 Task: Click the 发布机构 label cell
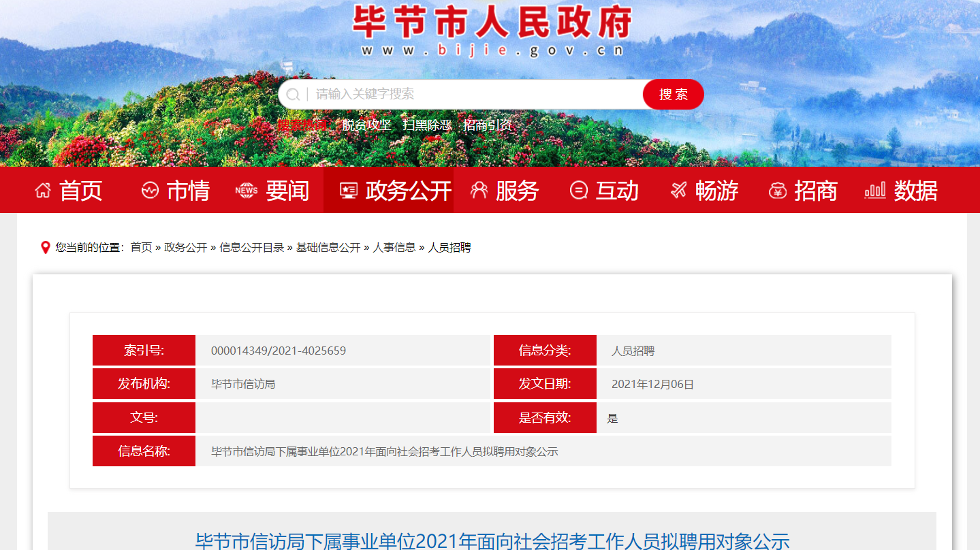coord(144,384)
